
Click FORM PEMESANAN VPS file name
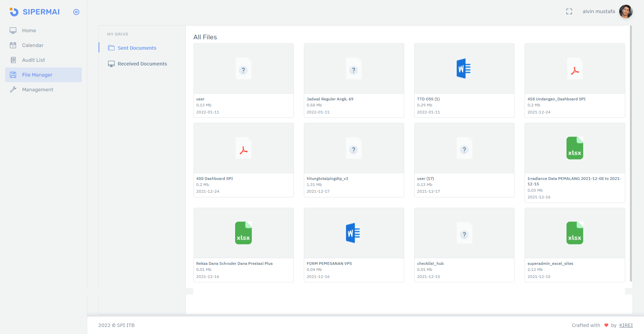point(329,264)
